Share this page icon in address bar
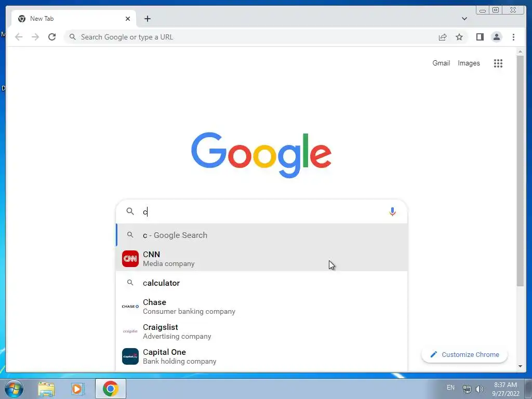This screenshot has width=532, height=399. pos(443,37)
